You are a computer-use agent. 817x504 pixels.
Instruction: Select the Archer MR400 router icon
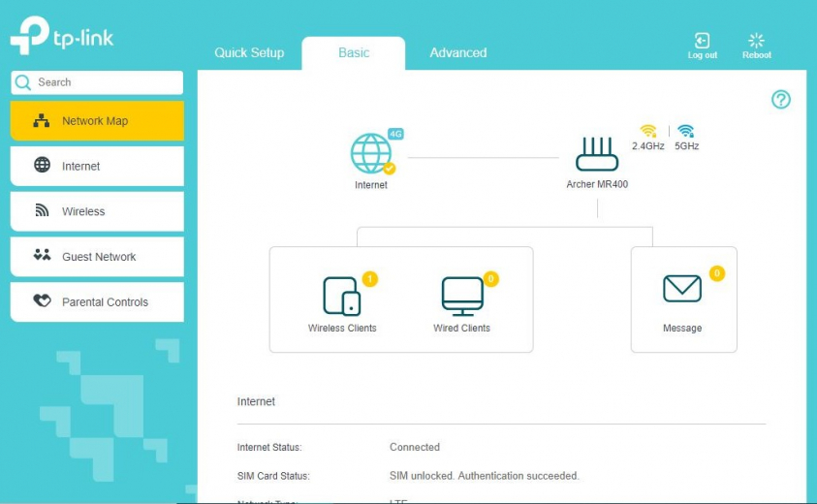[596, 155]
